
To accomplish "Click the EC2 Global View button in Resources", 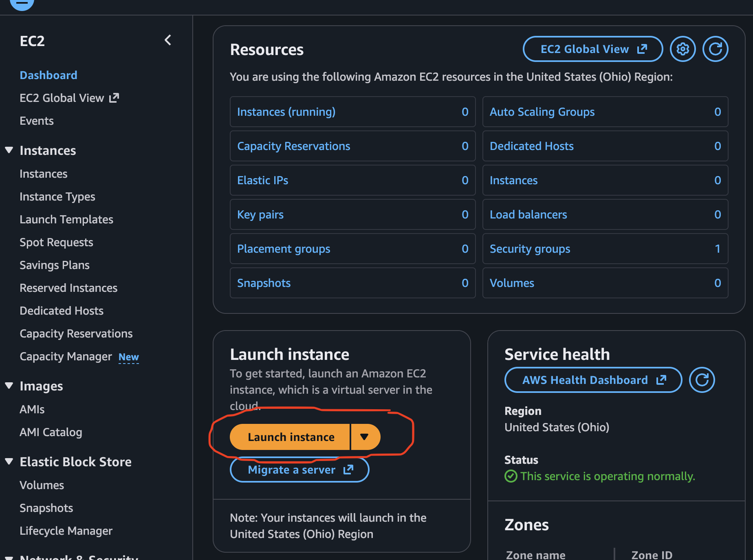I will pos(593,49).
